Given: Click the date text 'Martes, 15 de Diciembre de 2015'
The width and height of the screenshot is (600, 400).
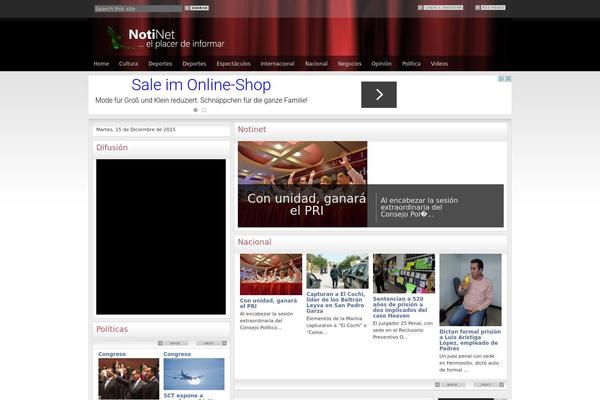Looking at the screenshot, I should (135, 129).
